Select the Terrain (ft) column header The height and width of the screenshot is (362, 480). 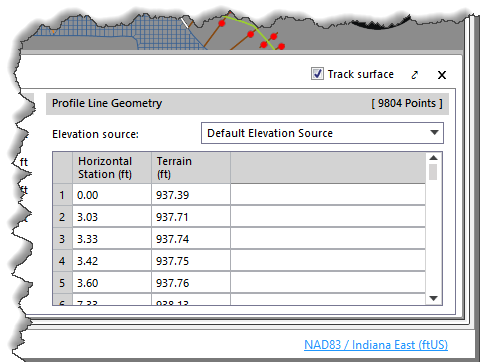pos(191,168)
